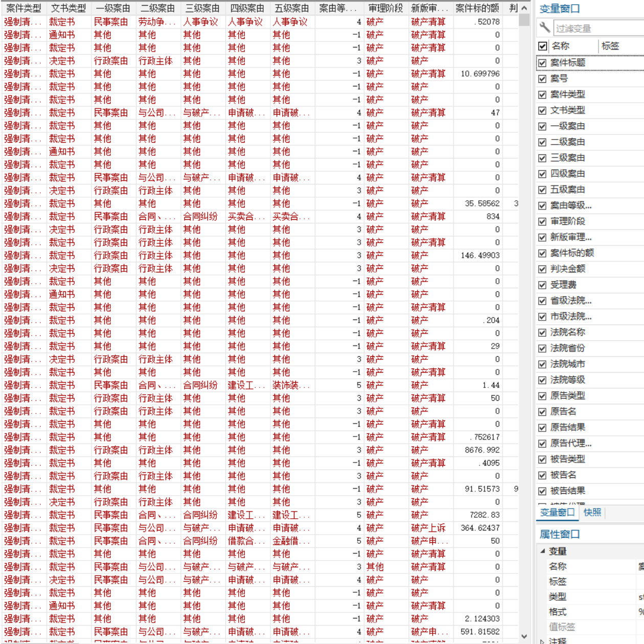
Task: Click the 破产上诉 cell
Action: point(430,528)
